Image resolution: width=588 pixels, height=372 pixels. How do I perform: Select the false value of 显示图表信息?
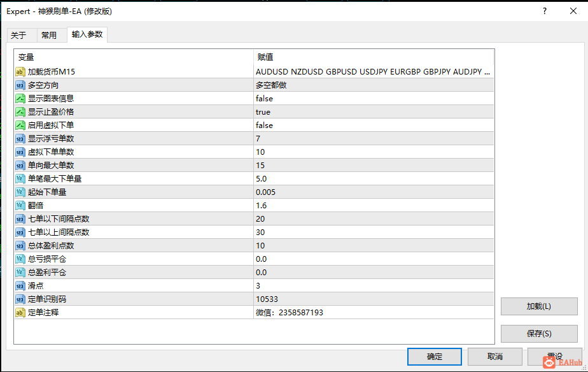(264, 99)
